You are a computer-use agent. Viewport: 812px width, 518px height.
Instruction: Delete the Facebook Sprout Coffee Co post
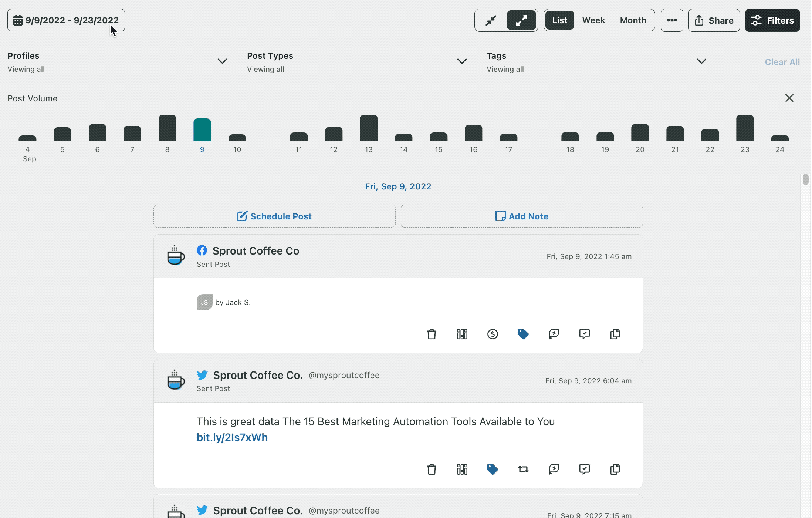tap(432, 334)
